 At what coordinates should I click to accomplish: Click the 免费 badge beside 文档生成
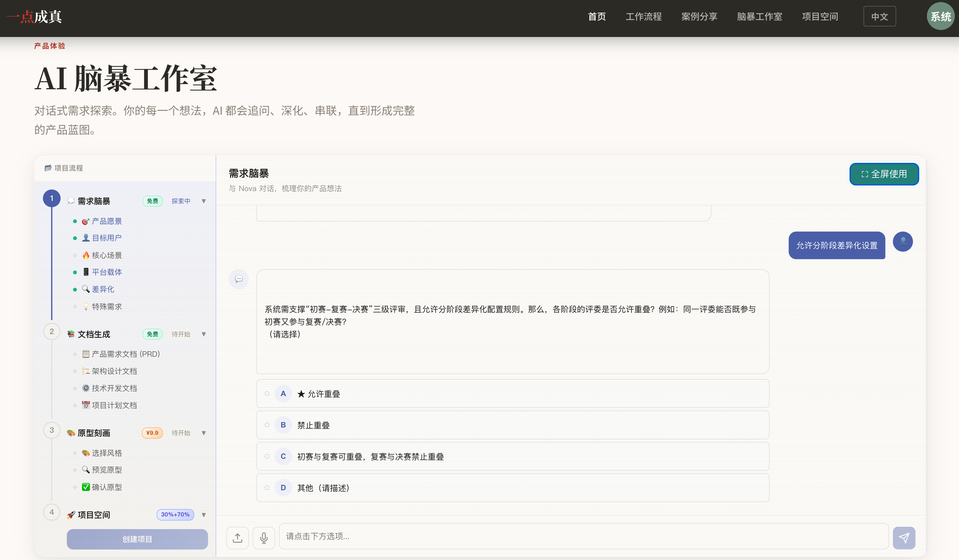coord(152,334)
